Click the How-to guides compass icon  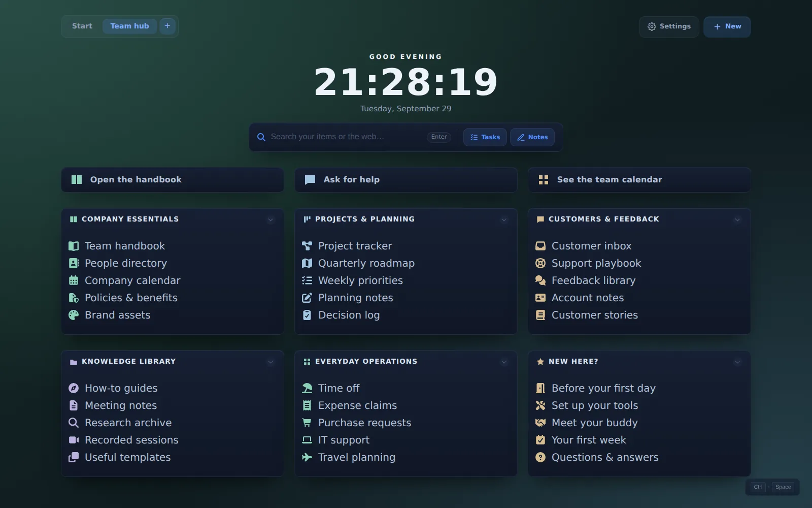(74, 388)
